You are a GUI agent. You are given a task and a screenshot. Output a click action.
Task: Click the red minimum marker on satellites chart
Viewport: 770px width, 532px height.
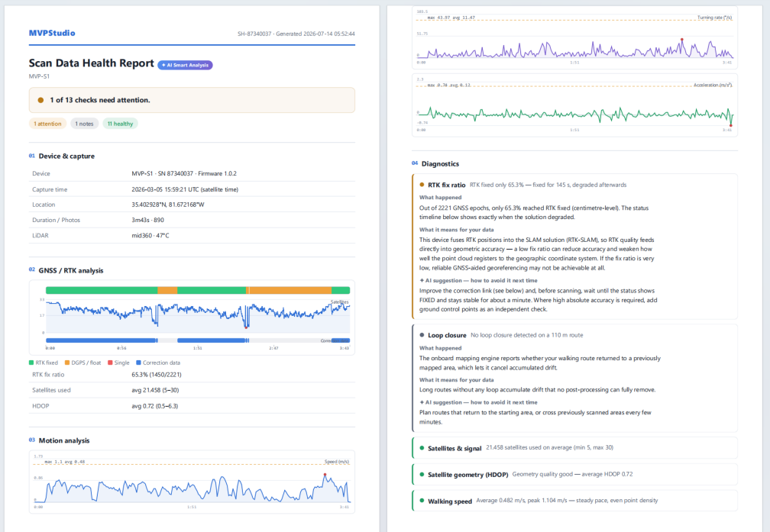(246, 327)
